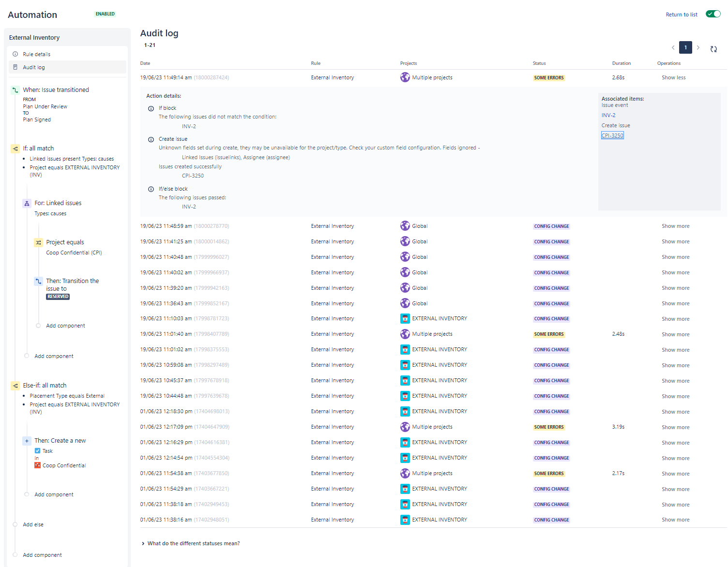This screenshot has width=728, height=567.
Task: Click the plus icon on Then: Create a new
Action: [x=27, y=441]
